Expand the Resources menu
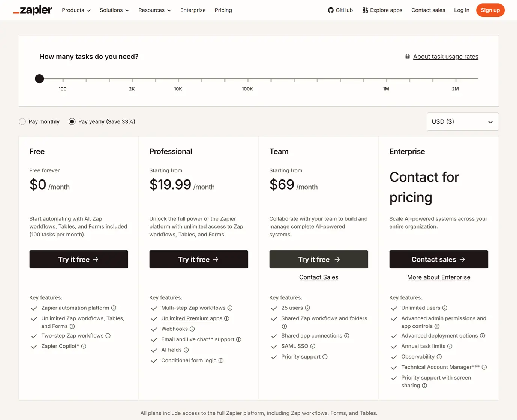The image size is (517, 420). pos(155,10)
